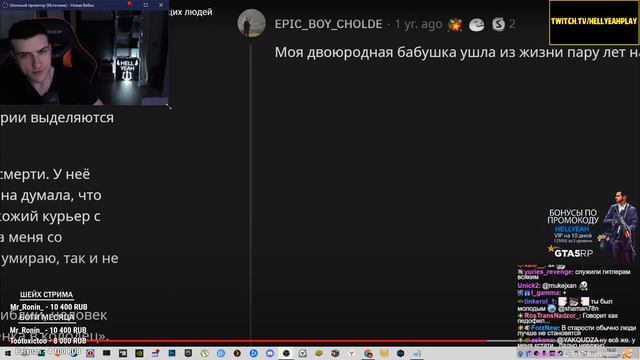
Task: Click the HELLYEAH promo code text
Action: click(572, 229)
